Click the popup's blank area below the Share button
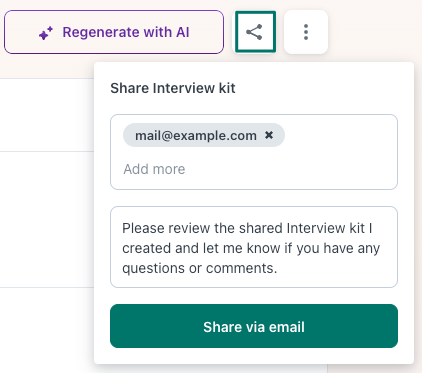 [254, 356]
